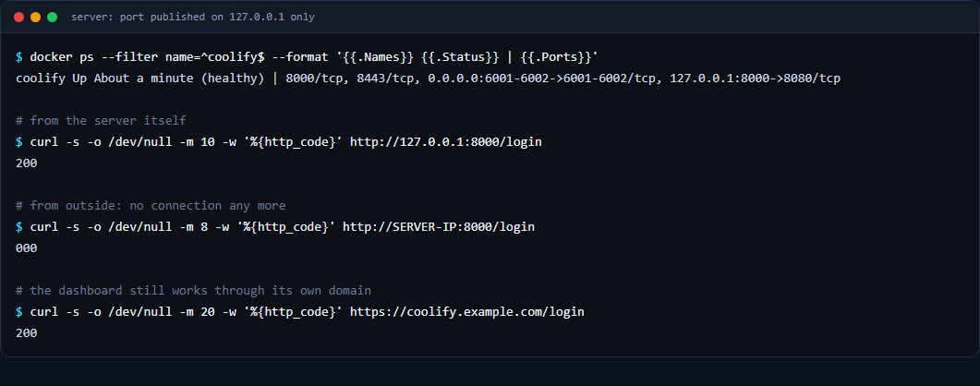
Task: Click the green maximize dot
Action: coord(53,17)
